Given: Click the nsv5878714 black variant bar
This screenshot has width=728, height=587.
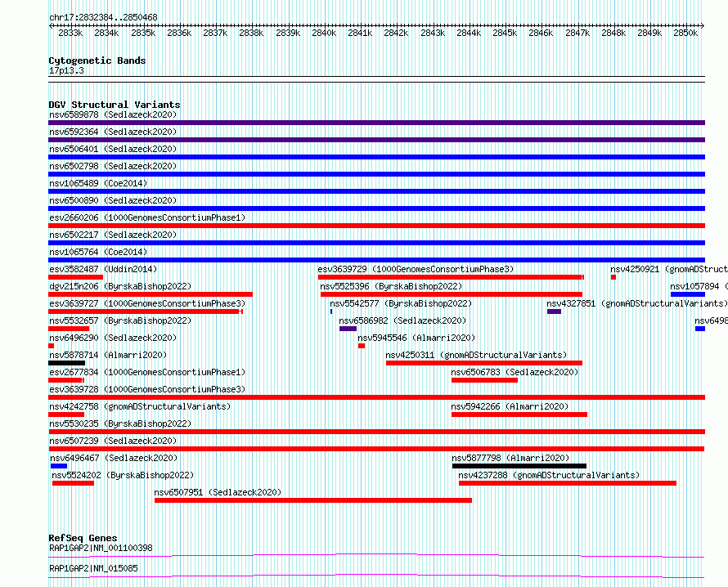Looking at the screenshot, I should coord(66,363).
